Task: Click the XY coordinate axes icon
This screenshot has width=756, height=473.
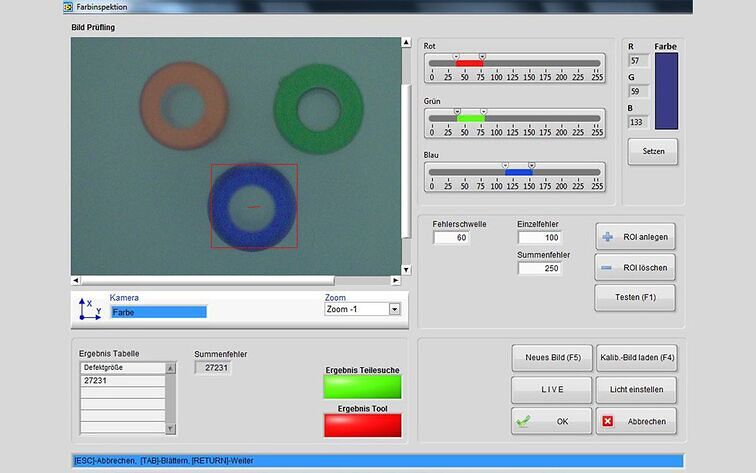Action: [89, 308]
